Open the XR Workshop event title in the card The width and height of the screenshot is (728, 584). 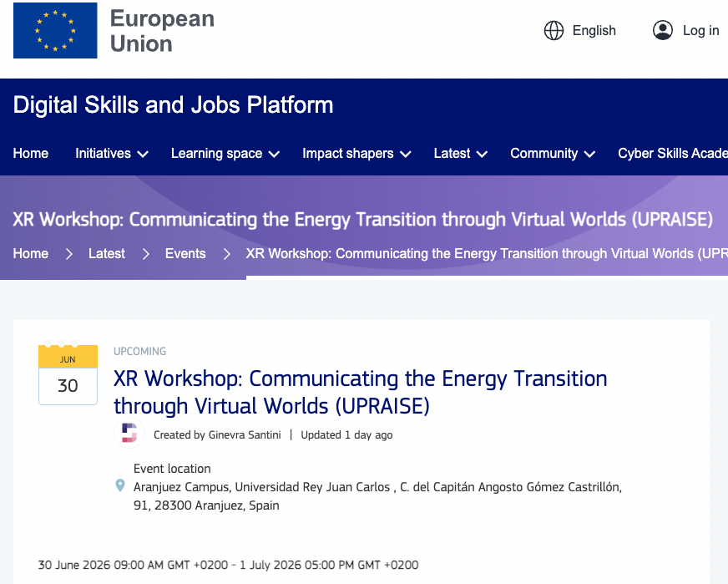coord(361,392)
